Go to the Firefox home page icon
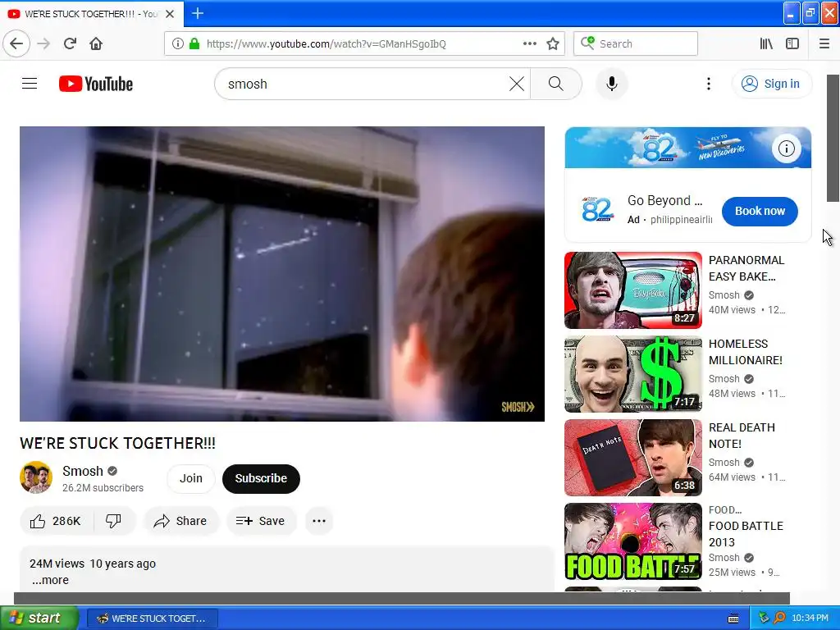Screen dimensions: 840x630 (x=96, y=44)
